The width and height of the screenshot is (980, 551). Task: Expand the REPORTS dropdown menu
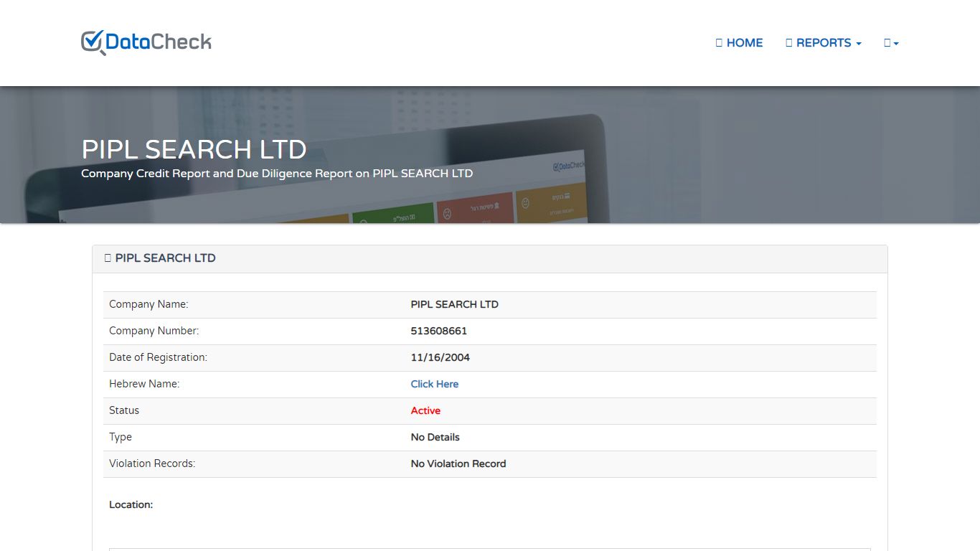824,43
